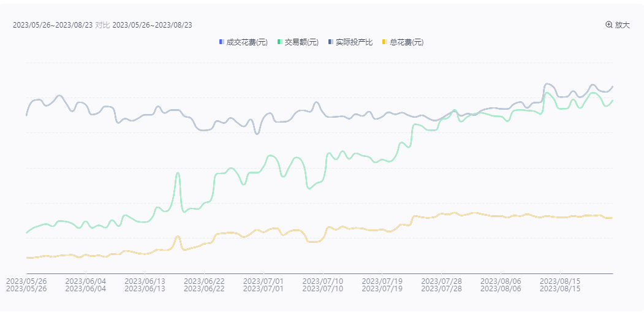Toggle the 成交花费(元) series text label
The height and width of the screenshot is (317, 644).
[247, 42]
